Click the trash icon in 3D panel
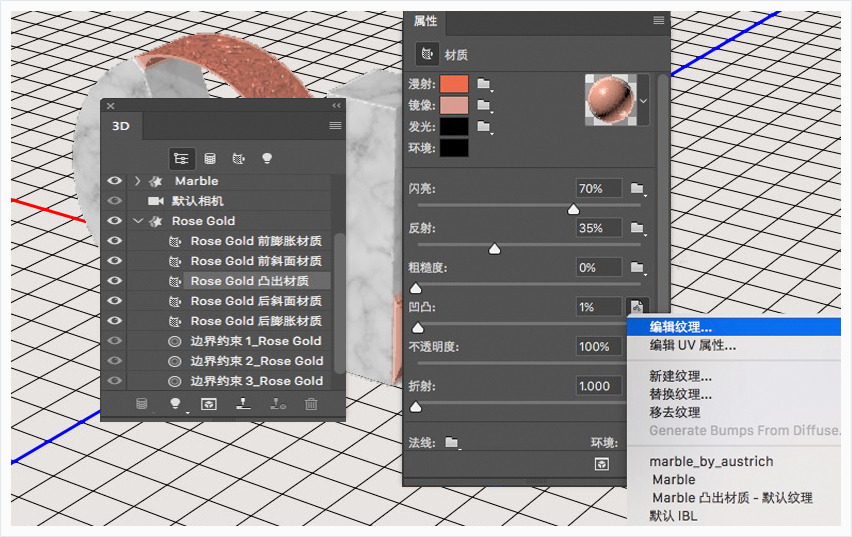This screenshot has height=537, width=852. (x=311, y=404)
